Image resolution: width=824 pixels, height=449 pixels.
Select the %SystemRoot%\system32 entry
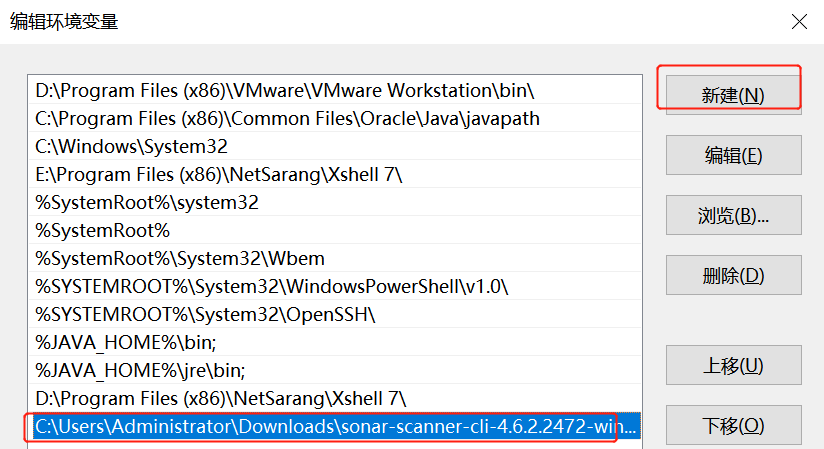pyautogui.click(x=335, y=202)
